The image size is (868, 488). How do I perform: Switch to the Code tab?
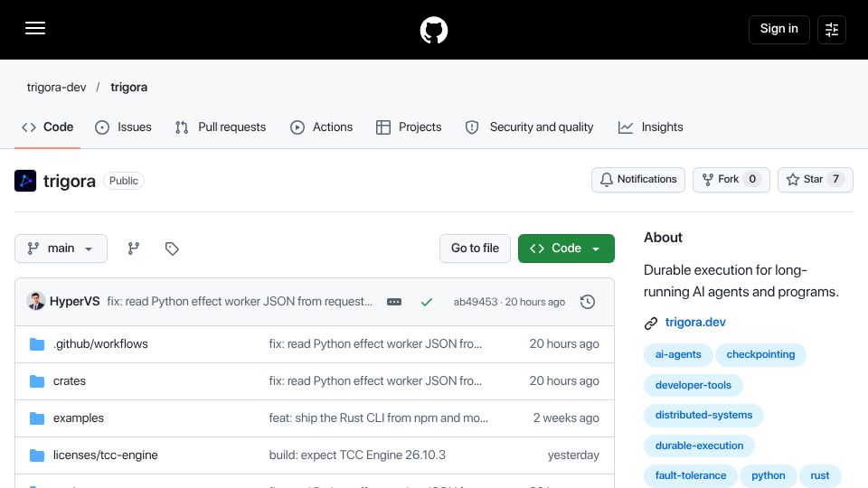pyautogui.click(x=48, y=127)
